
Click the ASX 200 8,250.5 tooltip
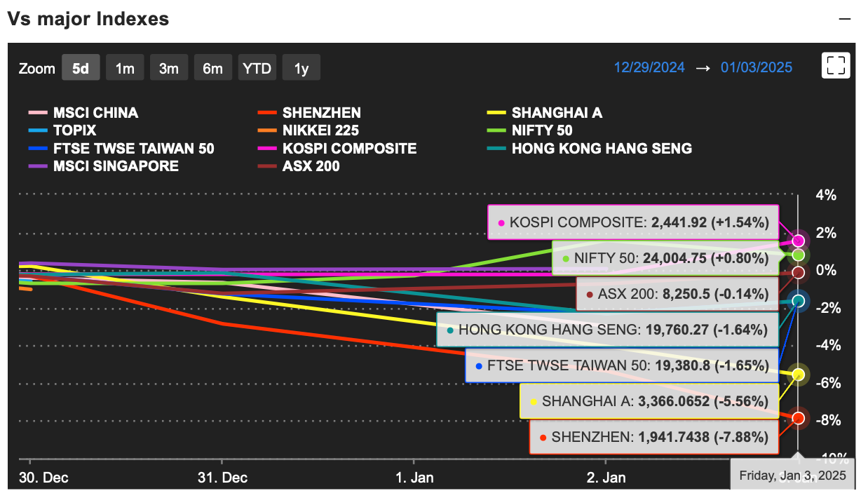[677, 294]
